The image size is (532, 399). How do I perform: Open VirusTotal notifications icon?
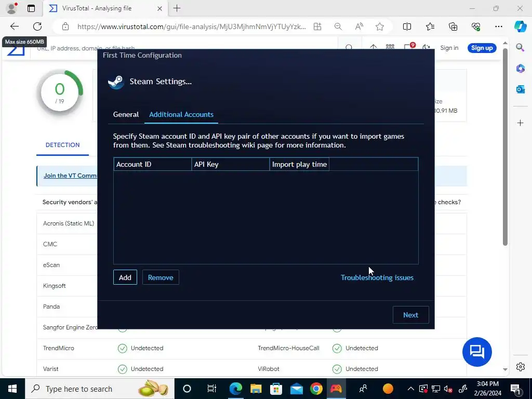pos(409,47)
